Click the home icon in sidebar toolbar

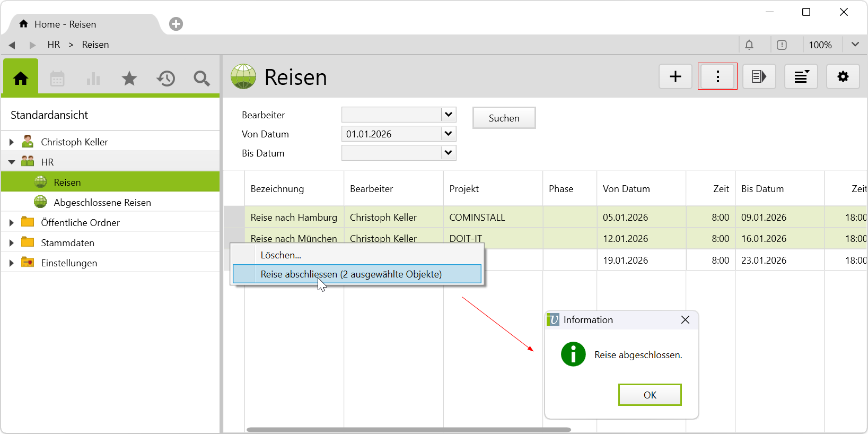[x=21, y=79]
